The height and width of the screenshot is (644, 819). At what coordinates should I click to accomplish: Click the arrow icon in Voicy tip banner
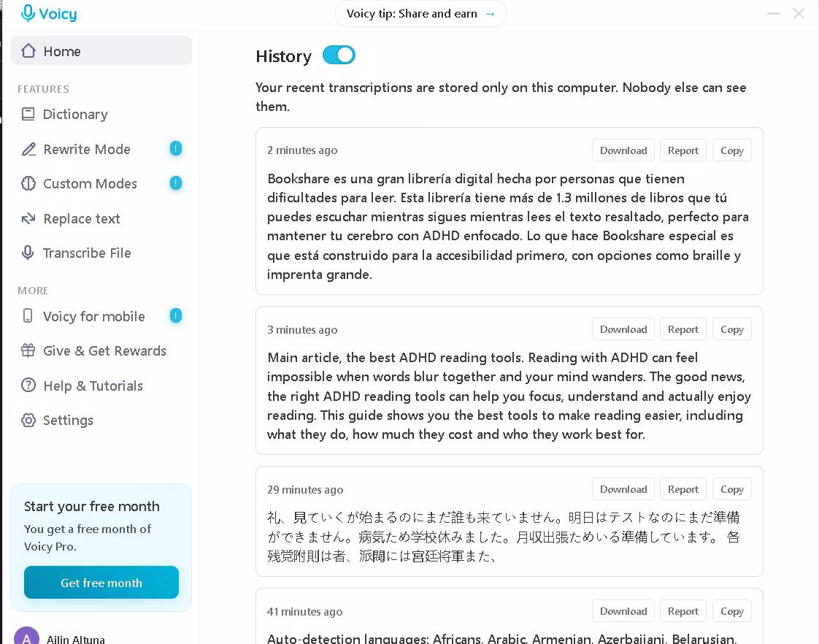coord(490,14)
